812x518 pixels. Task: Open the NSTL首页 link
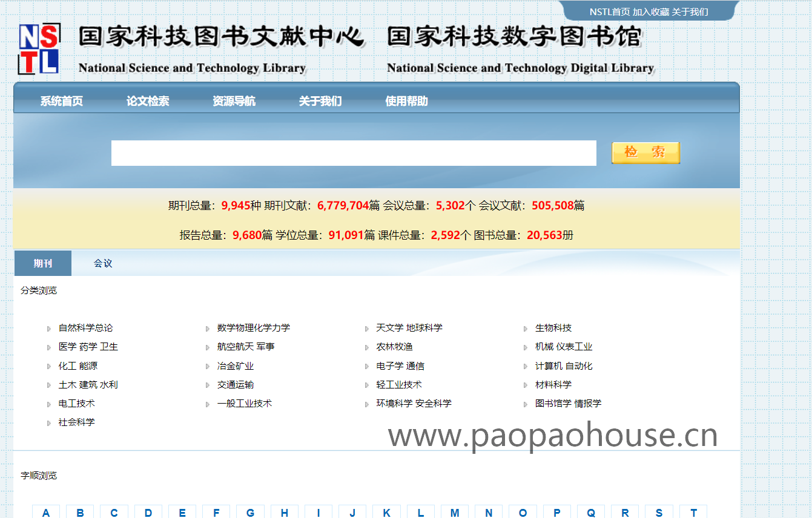coord(610,11)
